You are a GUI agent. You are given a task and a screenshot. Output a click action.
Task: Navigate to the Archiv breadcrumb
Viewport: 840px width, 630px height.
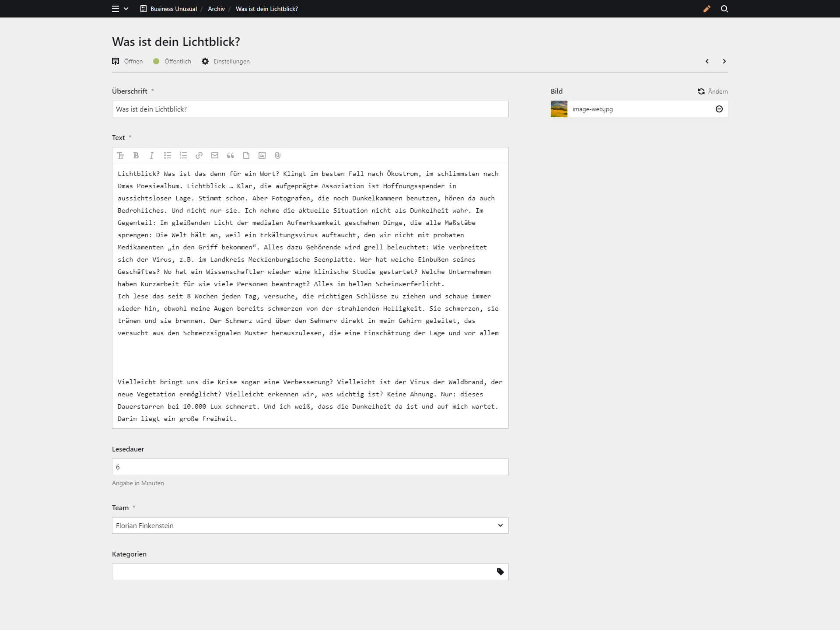(x=216, y=9)
